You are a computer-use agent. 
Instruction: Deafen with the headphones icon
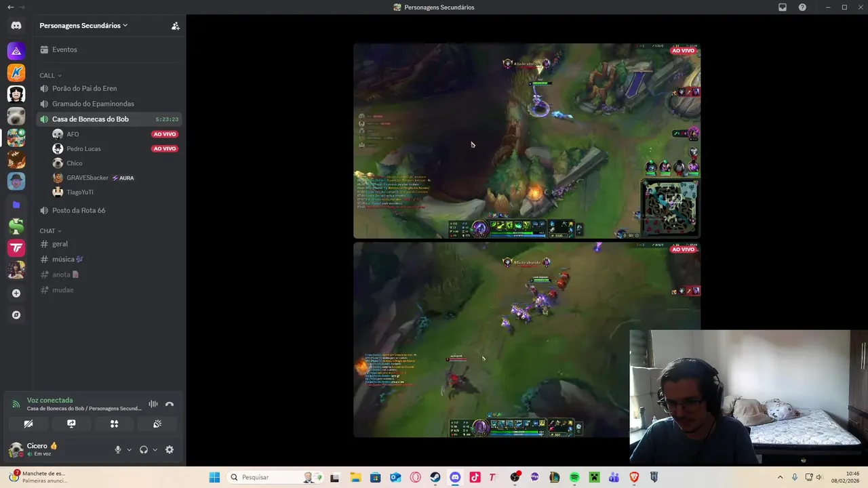144,449
